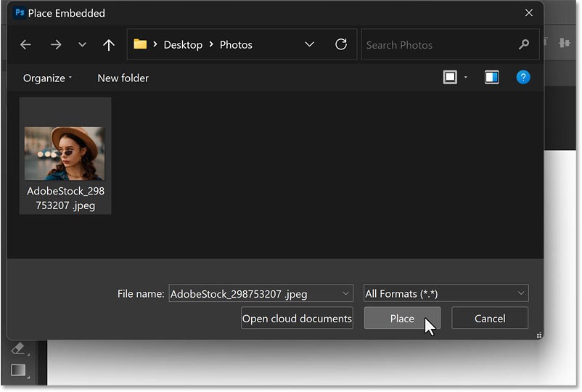Click the Place button

(402, 318)
